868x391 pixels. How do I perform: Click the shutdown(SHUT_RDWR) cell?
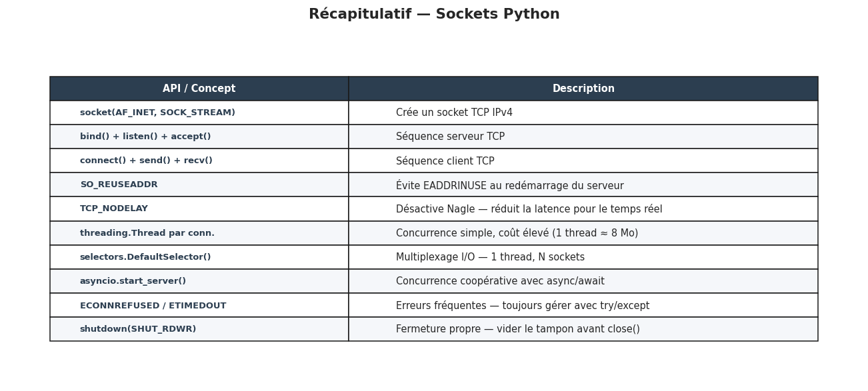point(138,329)
